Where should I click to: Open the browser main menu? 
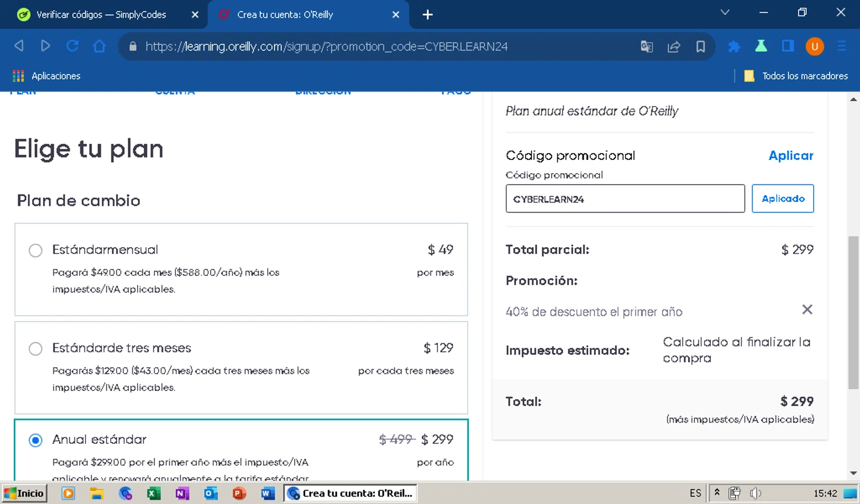[x=842, y=46]
